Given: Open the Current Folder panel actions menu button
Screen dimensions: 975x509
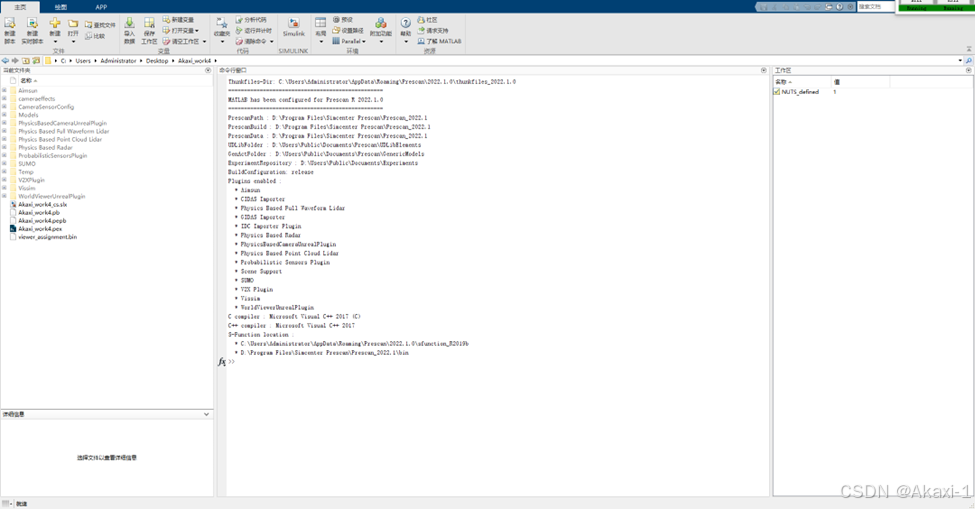Looking at the screenshot, I should click(208, 71).
